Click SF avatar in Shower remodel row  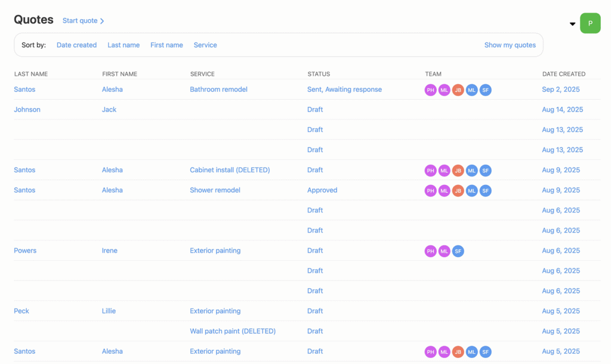point(485,191)
